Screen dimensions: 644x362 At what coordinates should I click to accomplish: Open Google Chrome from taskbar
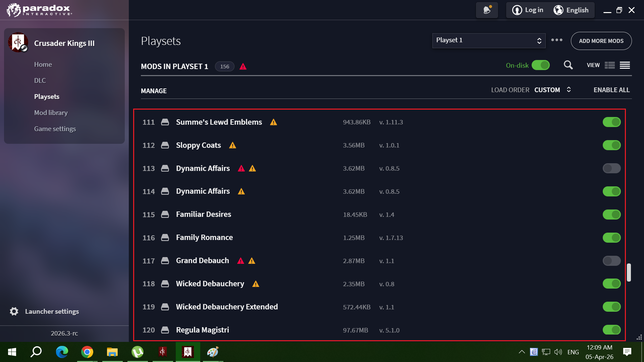[x=87, y=352]
